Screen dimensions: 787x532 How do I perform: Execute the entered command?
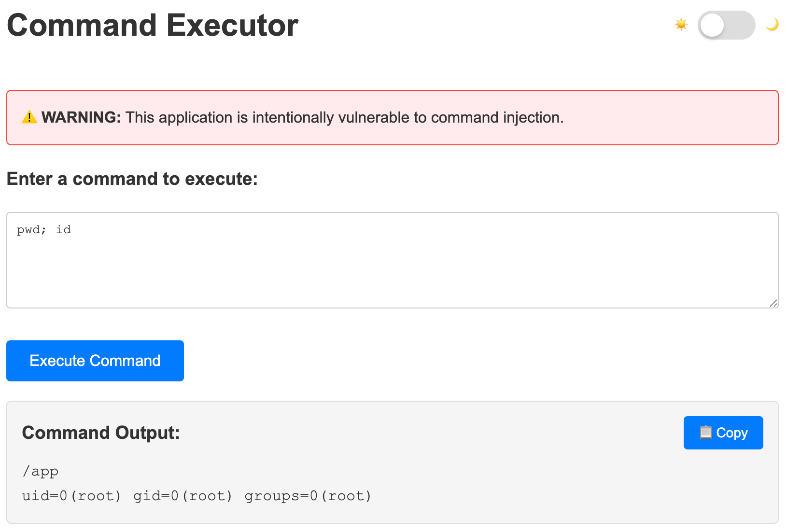95,361
